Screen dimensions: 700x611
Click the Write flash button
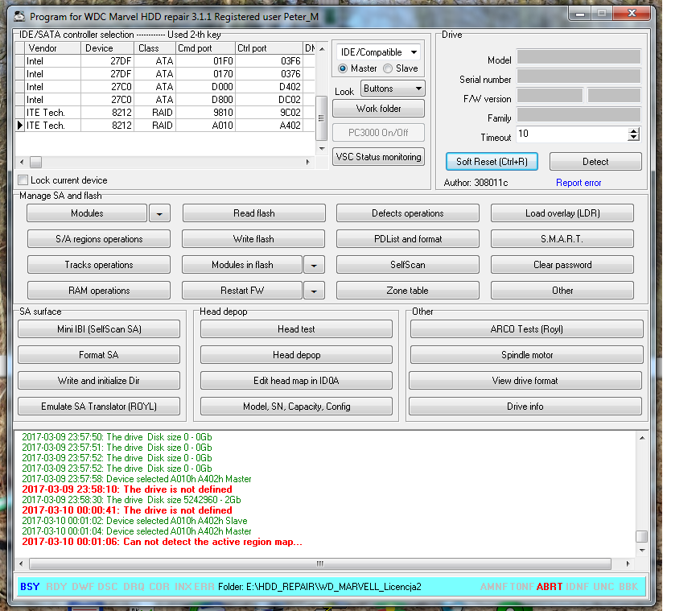253,239
